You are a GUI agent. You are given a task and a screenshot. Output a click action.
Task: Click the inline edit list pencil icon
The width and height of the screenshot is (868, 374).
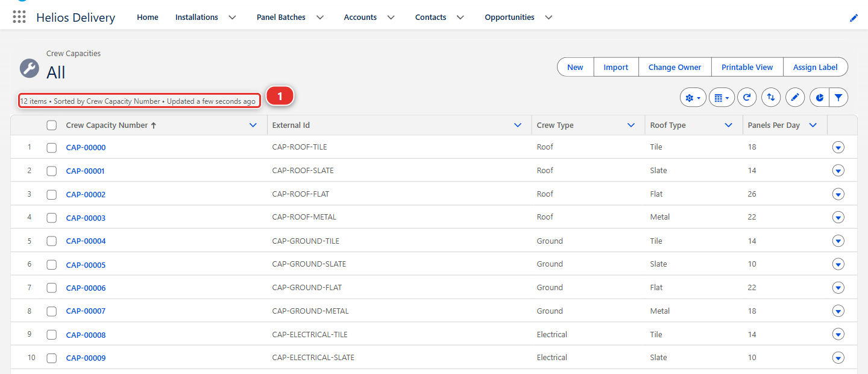pyautogui.click(x=795, y=97)
